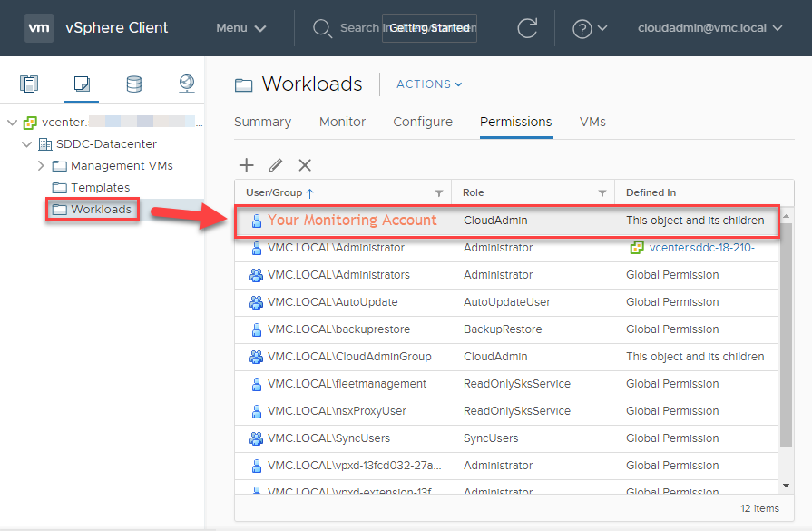This screenshot has width=812, height=531.
Task: Collapse the SDDC-Datacenter tree node
Action: click(27, 144)
